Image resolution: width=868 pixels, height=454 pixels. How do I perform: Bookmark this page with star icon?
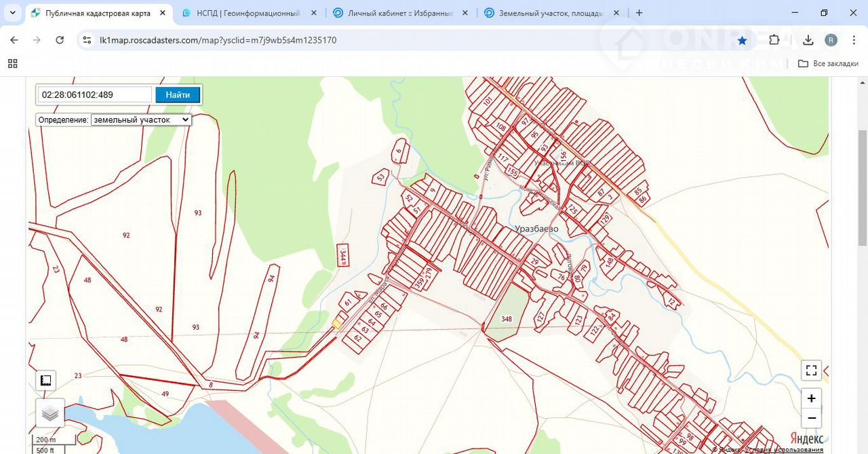point(742,41)
